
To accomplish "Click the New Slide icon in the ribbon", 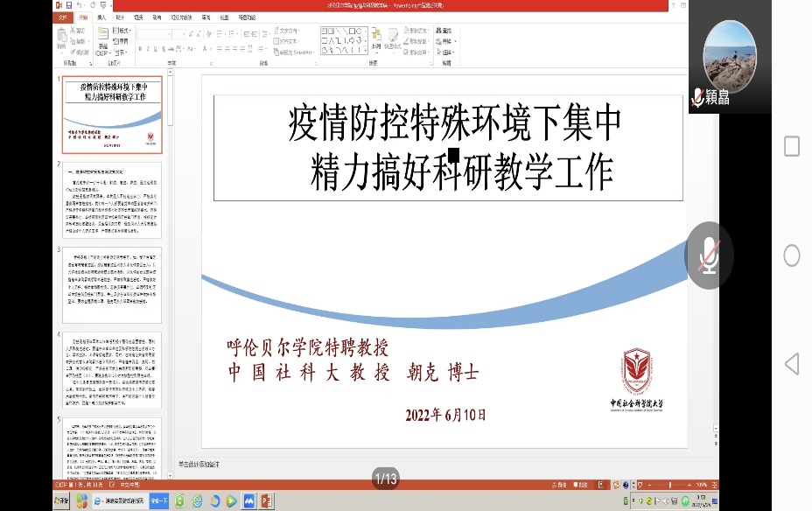I will coord(103,40).
